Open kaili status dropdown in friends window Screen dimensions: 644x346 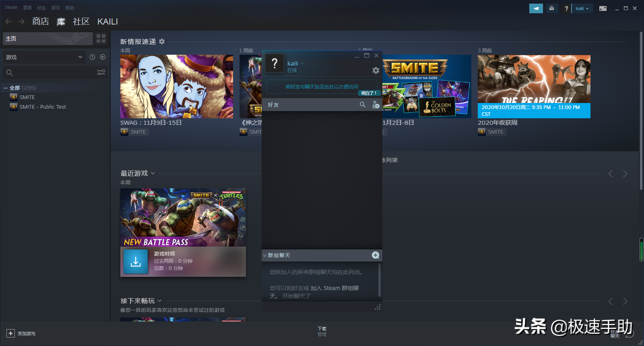pos(303,64)
